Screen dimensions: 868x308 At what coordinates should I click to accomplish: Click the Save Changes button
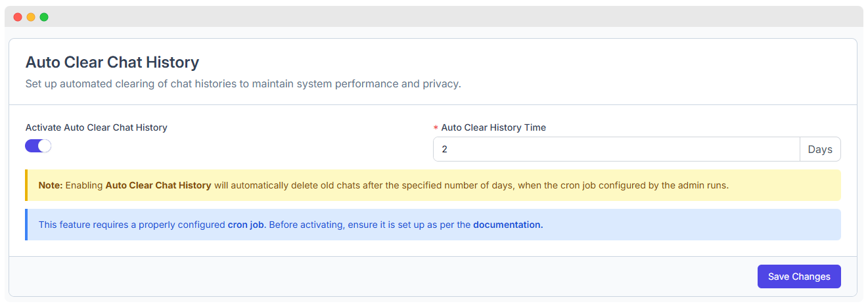click(799, 276)
